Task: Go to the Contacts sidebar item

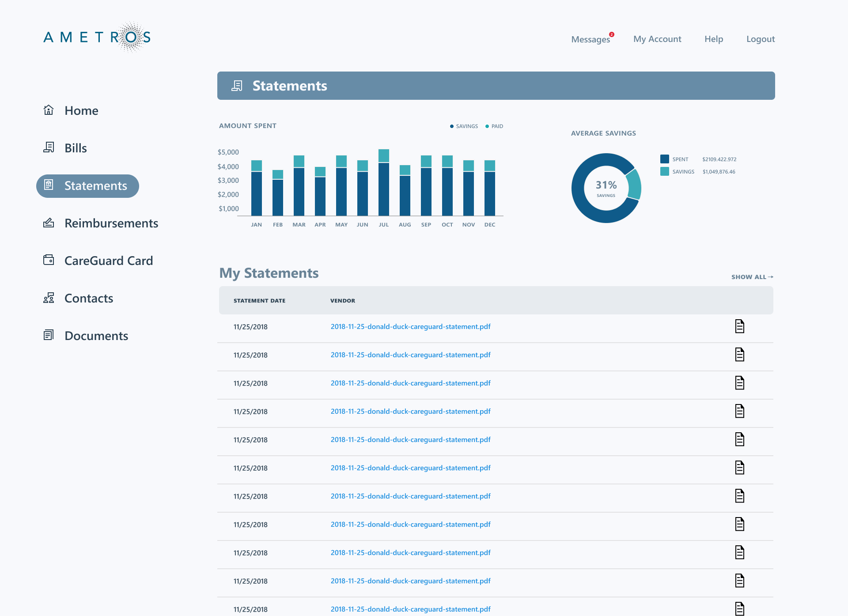Action: click(89, 298)
